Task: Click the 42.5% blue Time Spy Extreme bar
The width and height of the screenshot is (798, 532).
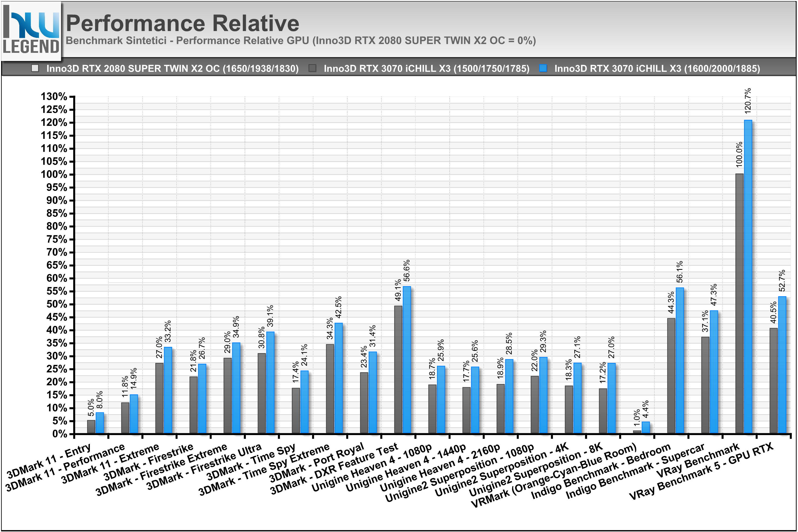Action: coord(339,378)
